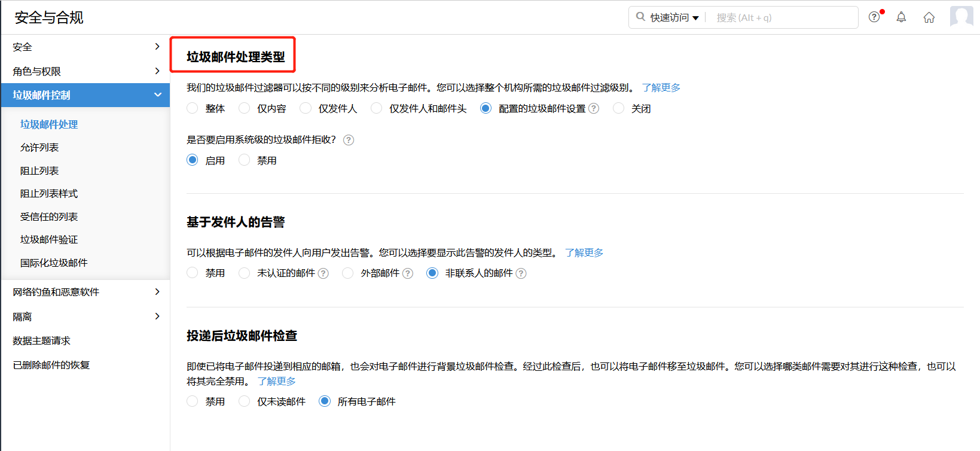Select 禁用 for system-level spam rejection
This screenshot has width=980, height=451.
[x=245, y=160]
